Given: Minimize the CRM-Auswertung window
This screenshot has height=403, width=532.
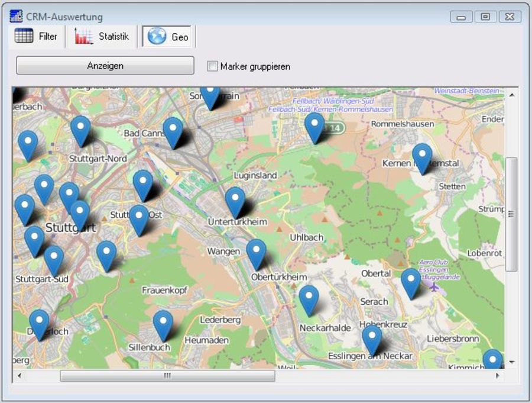Looking at the screenshot, I should (461, 17).
